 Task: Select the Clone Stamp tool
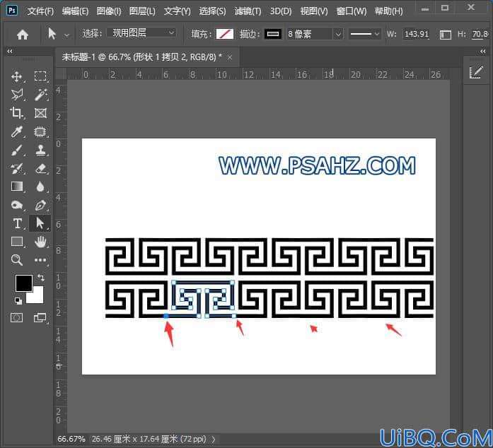[40, 151]
